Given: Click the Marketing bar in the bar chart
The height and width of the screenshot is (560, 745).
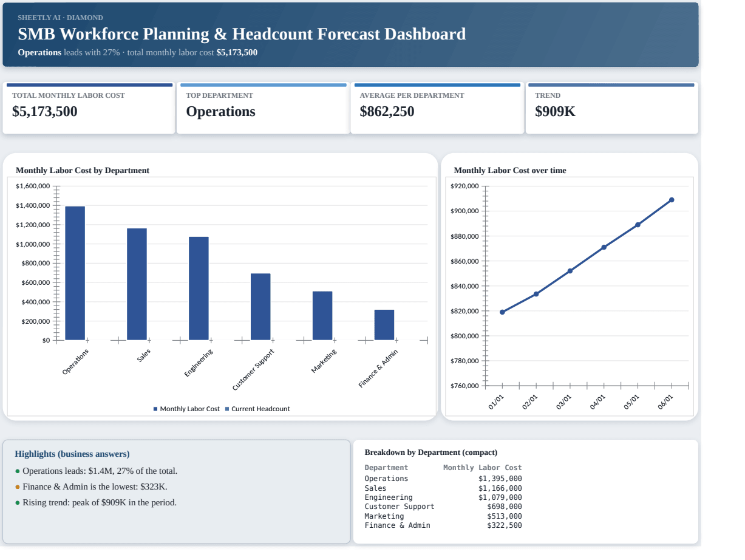Looking at the screenshot, I should [x=322, y=315].
